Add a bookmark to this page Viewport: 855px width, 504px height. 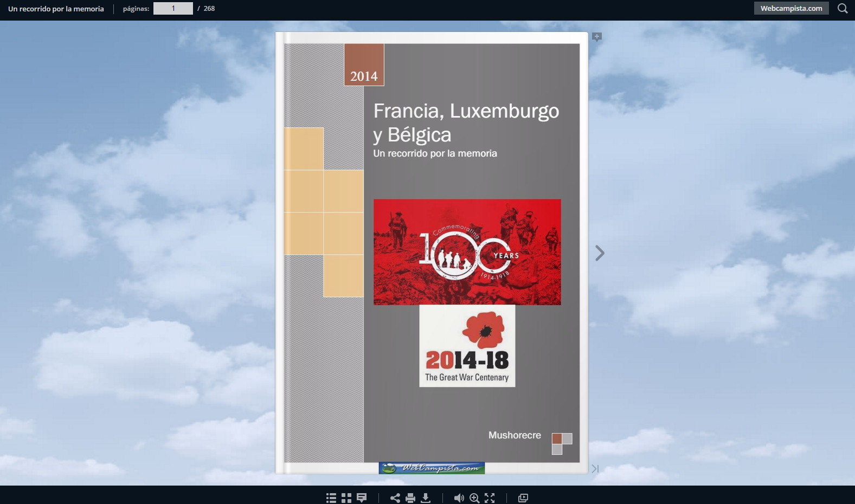click(x=597, y=37)
